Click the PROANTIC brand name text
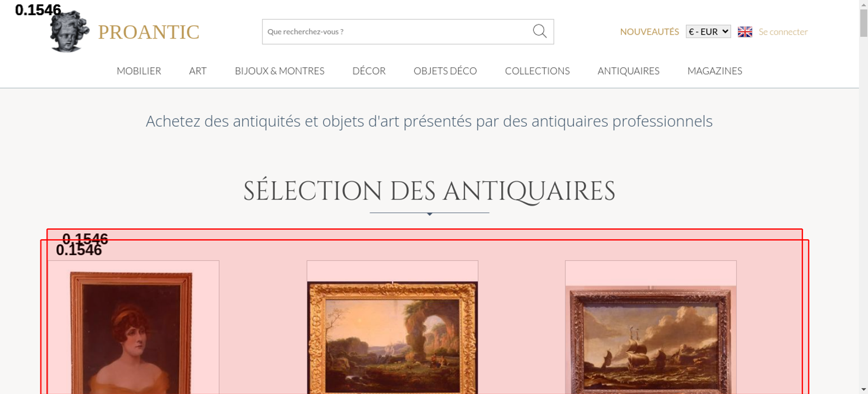 (x=148, y=32)
